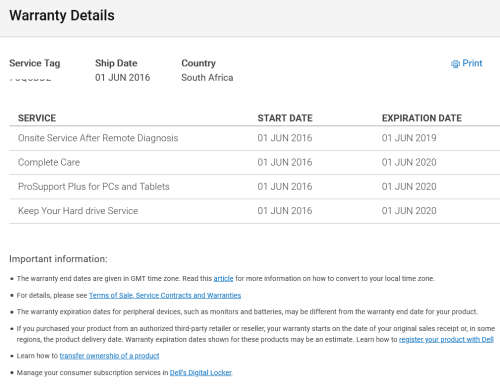The width and height of the screenshot is (500, 387).
Task: Open transfer ownership of a product link
Action: point(109,356)
